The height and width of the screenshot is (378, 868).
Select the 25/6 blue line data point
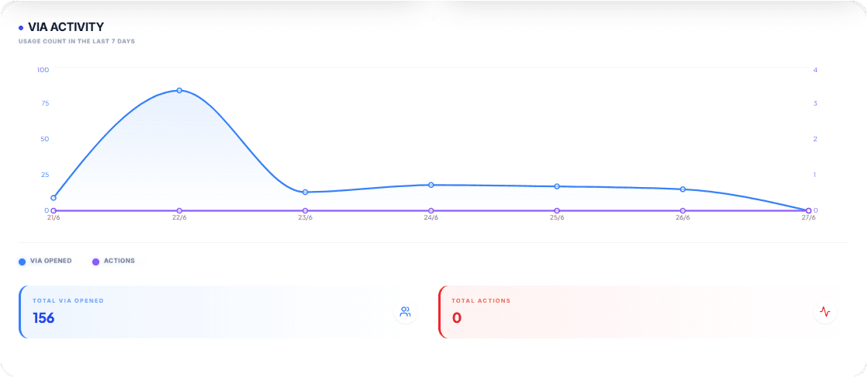(x=557, y=186)
